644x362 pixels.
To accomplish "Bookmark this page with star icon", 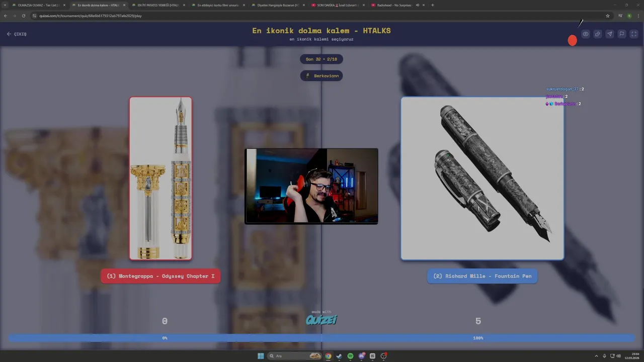I will tap(608, 16).
